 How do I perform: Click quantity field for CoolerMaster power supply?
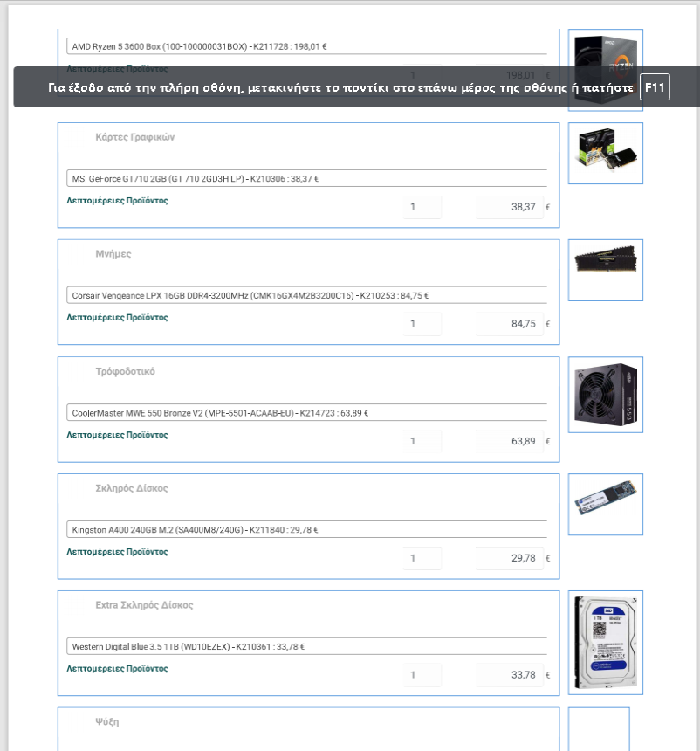tap(422, 441)
